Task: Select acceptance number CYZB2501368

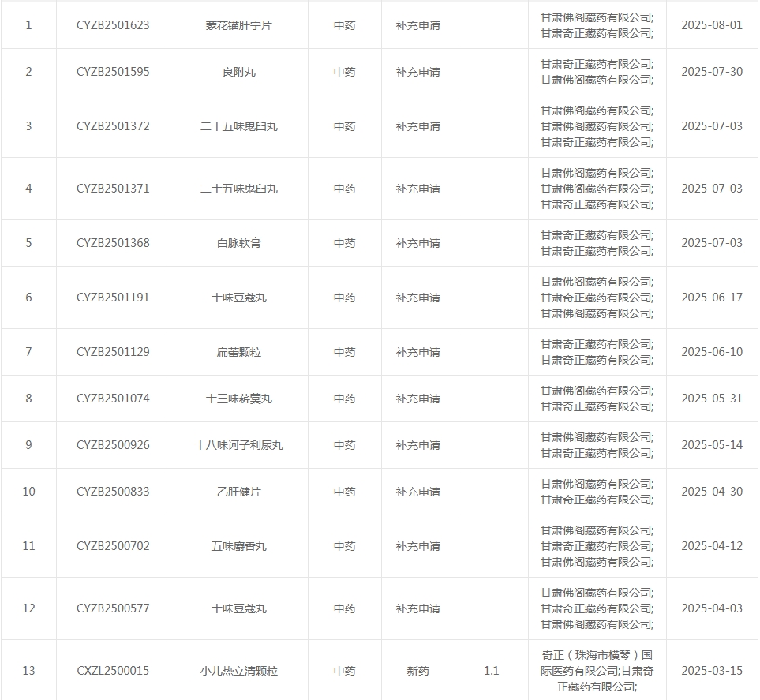Action: click(113, 243)
